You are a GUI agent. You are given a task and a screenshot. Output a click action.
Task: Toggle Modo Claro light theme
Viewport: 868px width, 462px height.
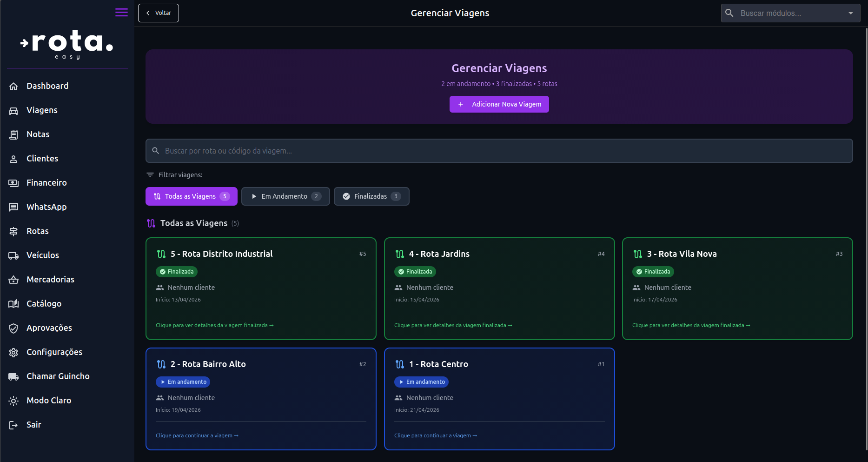(x=48, y=401)
